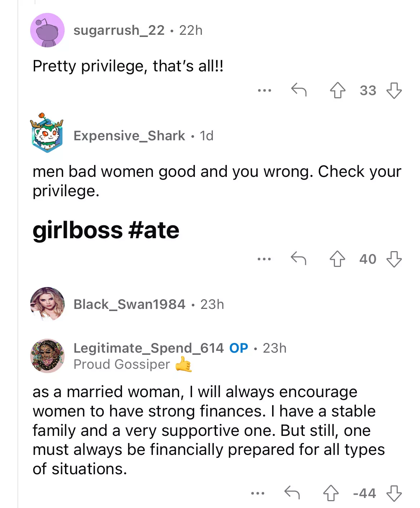Image resolution: width=420 pixels, height=508 pixels.
Task: Reply to Expensive_Shark's comment
Action: click(x=298, y=258)
